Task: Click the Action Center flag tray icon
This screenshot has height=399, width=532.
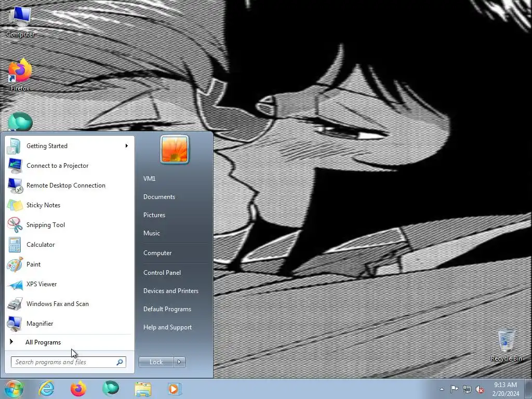Action: [454, 389]
